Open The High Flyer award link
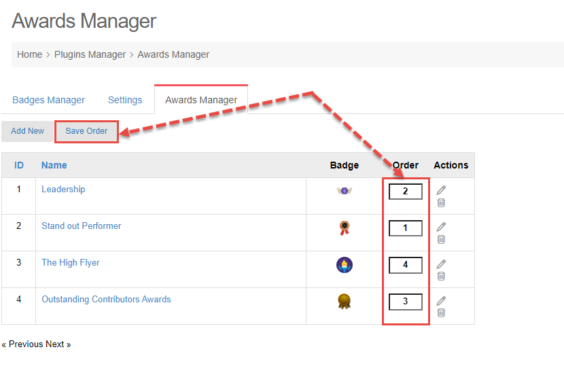 71,262
